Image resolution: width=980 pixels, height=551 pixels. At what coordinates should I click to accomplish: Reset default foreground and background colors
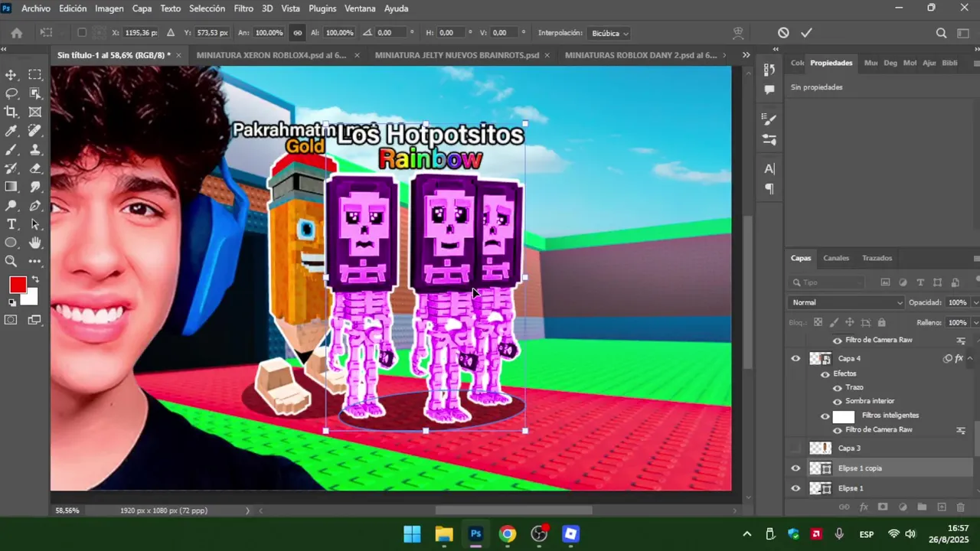pos(11,302)
